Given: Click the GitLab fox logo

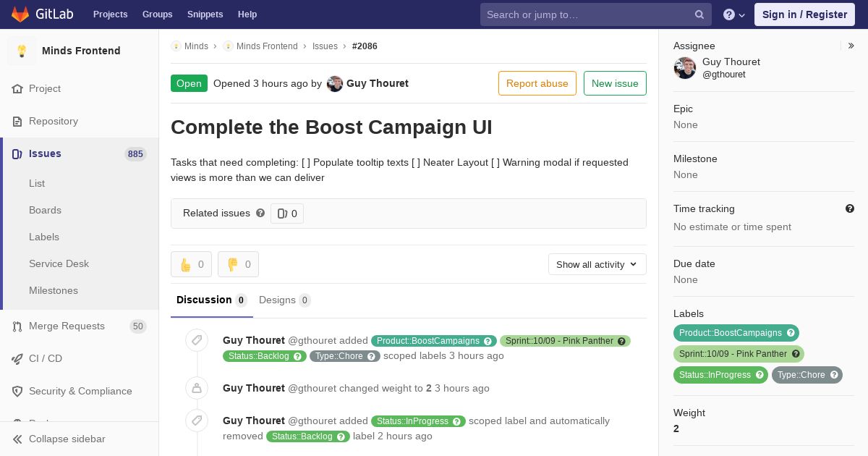Looking at the screenshot, I should (x=20, y=14).
